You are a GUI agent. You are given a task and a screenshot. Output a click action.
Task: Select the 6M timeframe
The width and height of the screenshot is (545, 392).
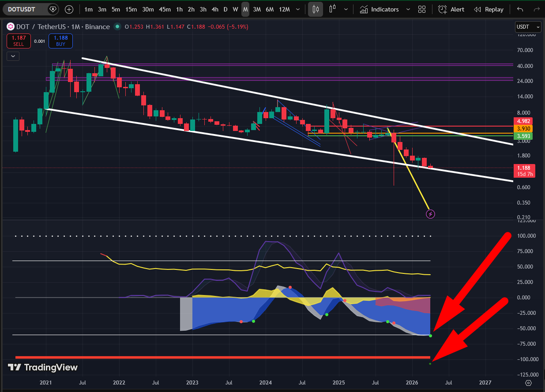click(270, 9)
